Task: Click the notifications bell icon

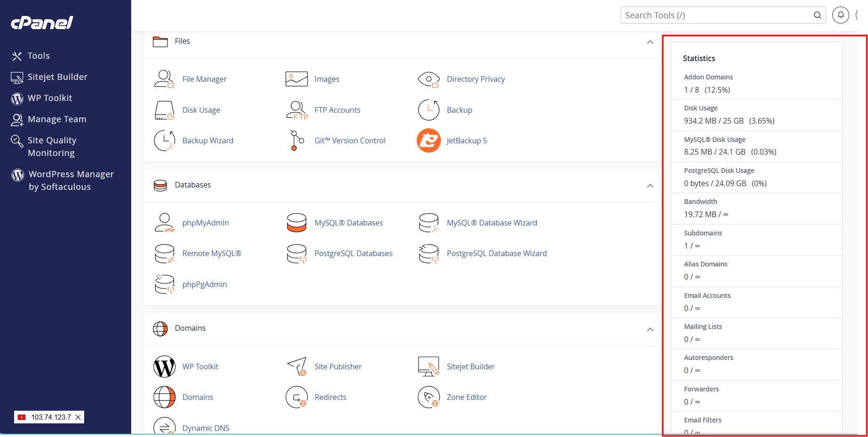Action: (x=840, y=15)
